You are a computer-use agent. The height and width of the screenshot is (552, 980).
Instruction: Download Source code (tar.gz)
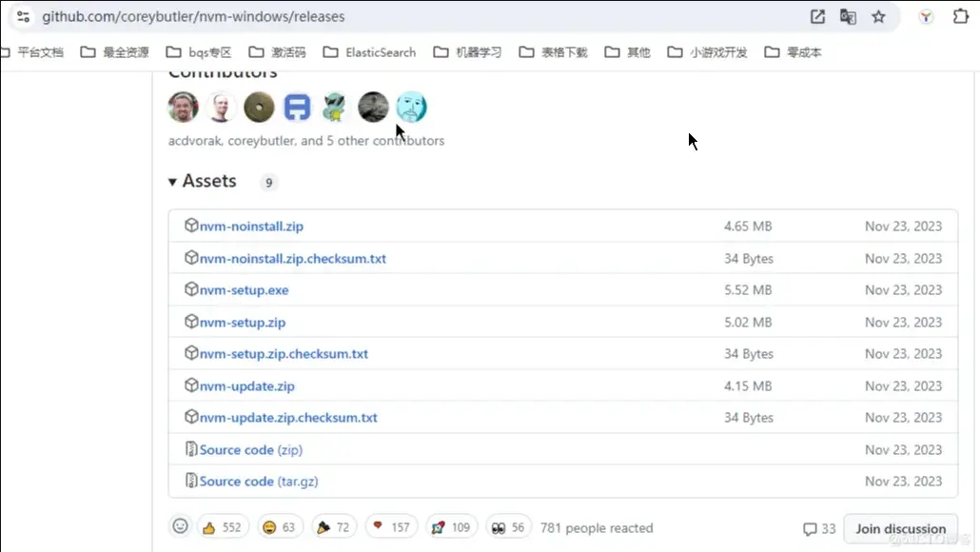tap(259, 482)
